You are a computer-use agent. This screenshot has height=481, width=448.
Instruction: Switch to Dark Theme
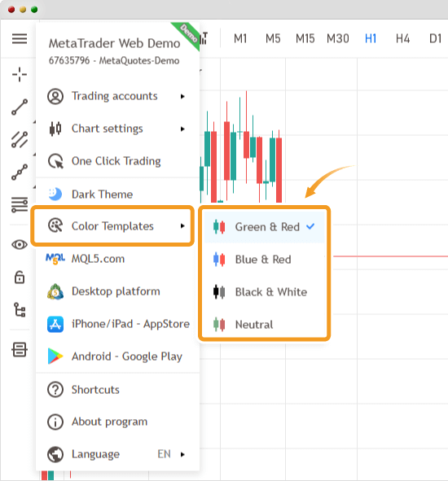point(117,194)
